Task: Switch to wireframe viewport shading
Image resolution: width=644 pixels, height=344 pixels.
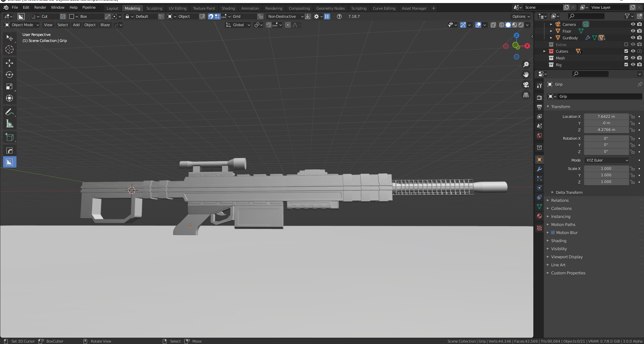Action: 501,25
